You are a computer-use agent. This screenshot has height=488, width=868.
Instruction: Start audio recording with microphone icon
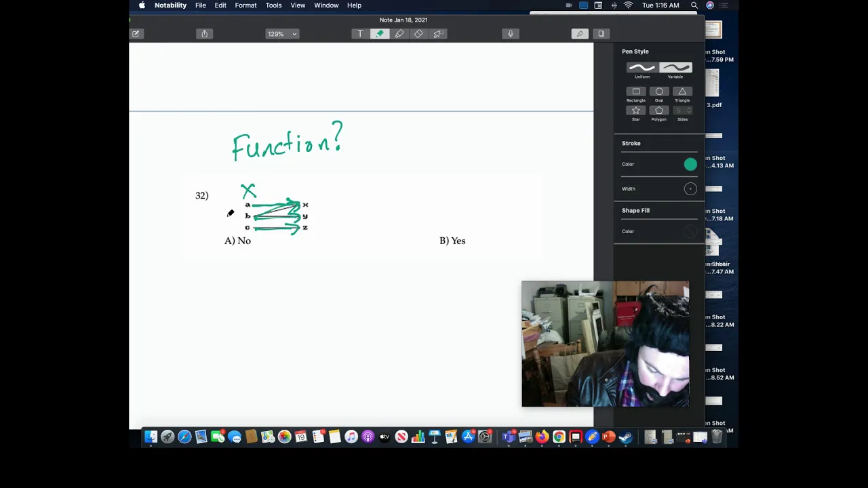pos(511,34)
